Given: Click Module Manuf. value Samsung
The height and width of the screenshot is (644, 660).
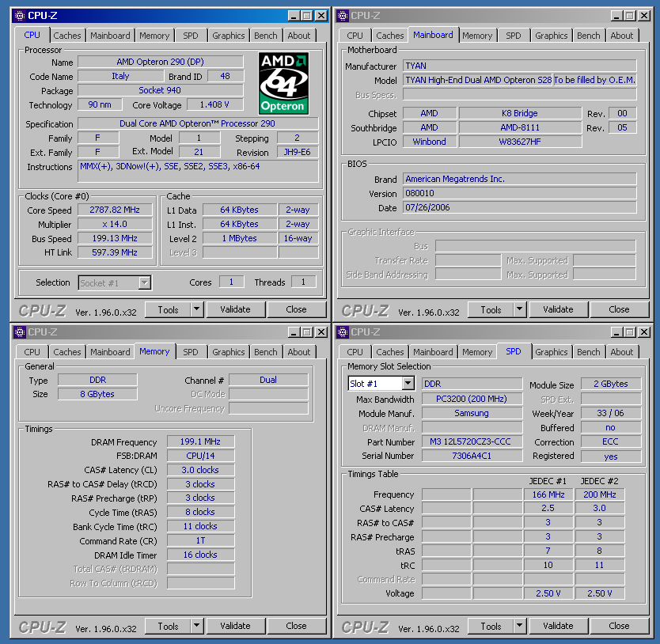Looking at the screenshot, I should 472,413.
